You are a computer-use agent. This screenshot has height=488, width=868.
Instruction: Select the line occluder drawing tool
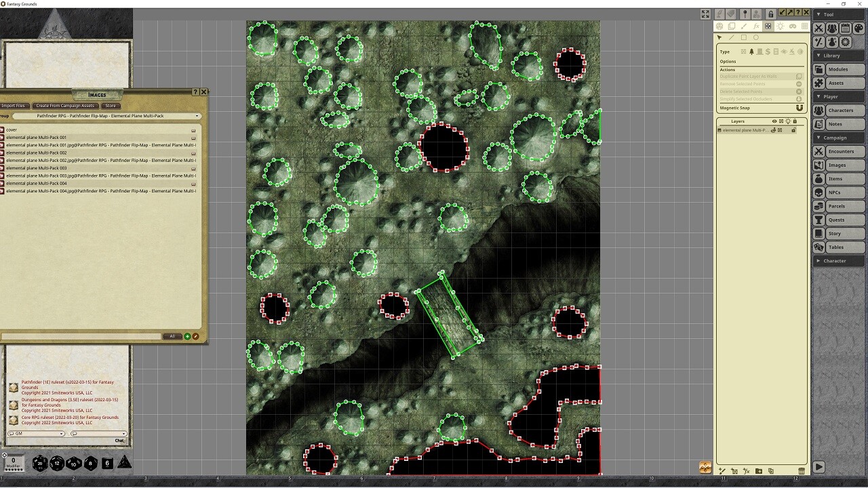pyautogui.click(x=730, y=37)
